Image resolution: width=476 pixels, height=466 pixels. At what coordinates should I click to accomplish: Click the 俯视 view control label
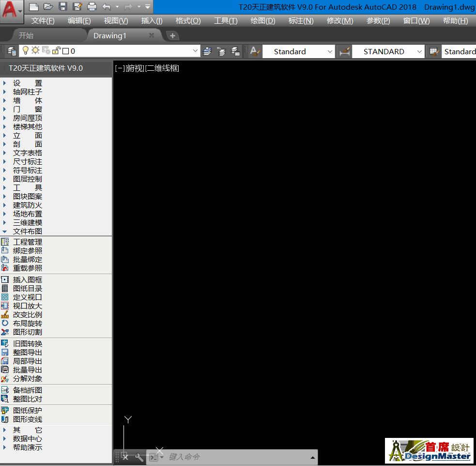[135, 68]
